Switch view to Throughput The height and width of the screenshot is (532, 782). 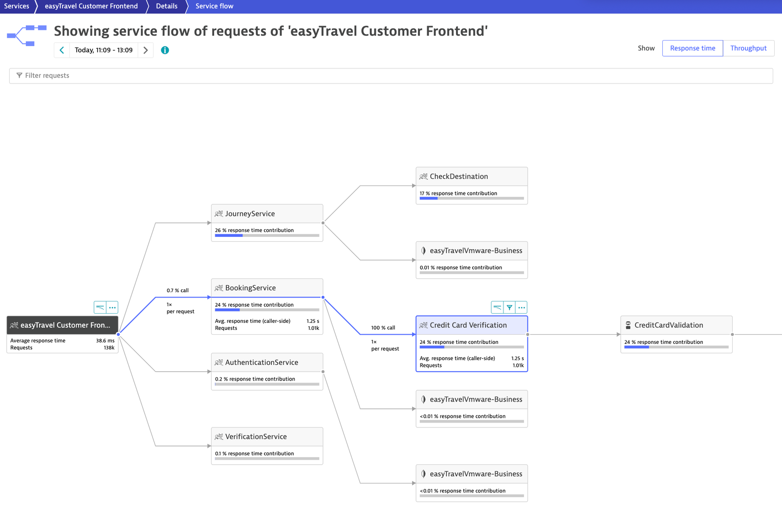click(x=748, y=48)
